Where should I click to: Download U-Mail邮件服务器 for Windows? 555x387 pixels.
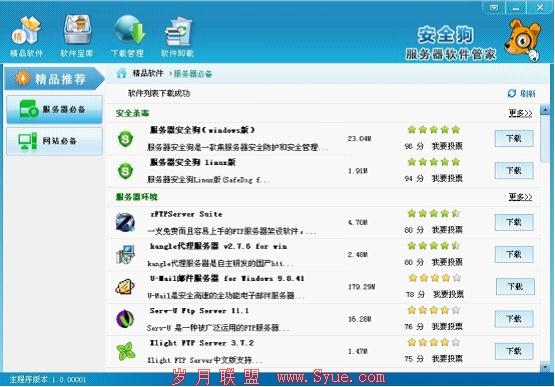515,286
